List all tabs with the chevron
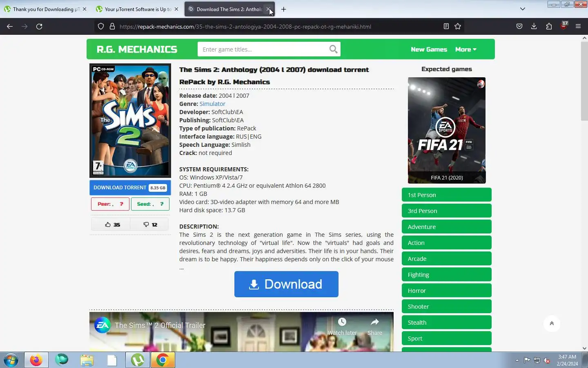Viewport: 588px width, 368px height. tap(522, 9)
